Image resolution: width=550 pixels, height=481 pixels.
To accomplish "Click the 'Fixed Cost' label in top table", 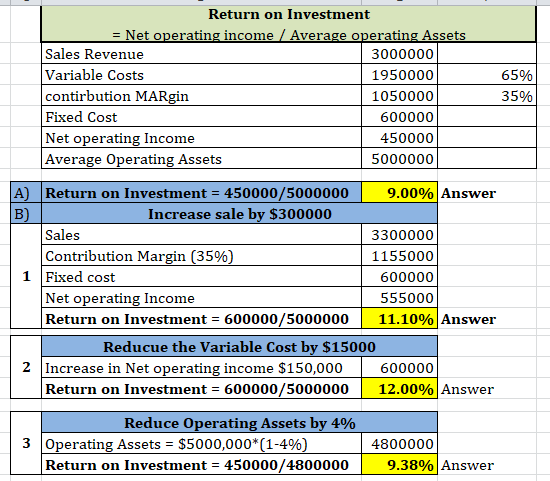I will point(201,116).
